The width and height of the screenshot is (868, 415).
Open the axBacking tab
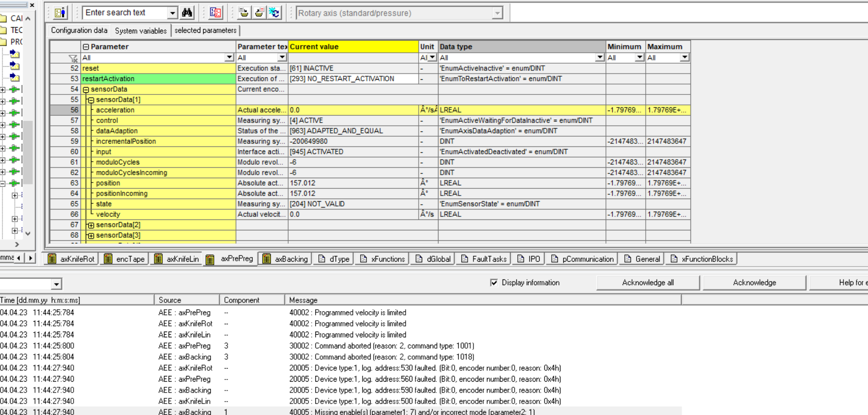285,259
